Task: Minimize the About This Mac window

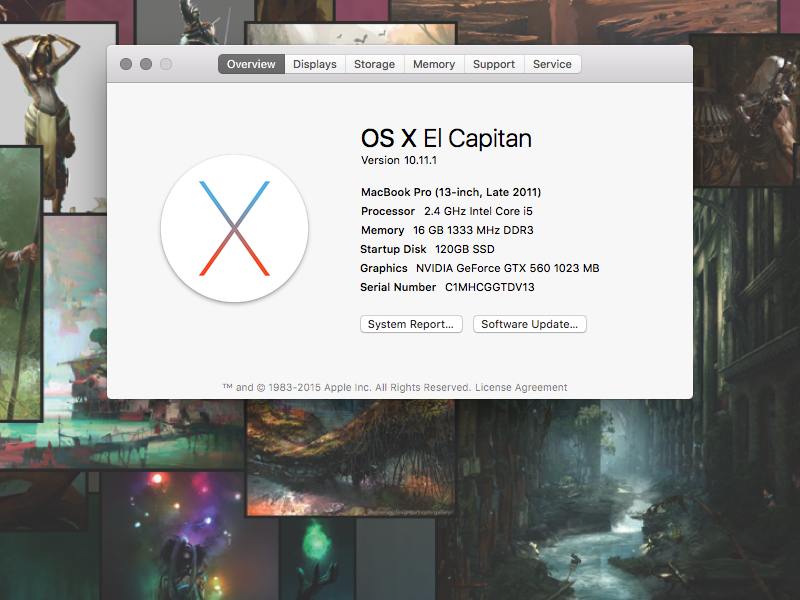Action: tap(146, 64)
